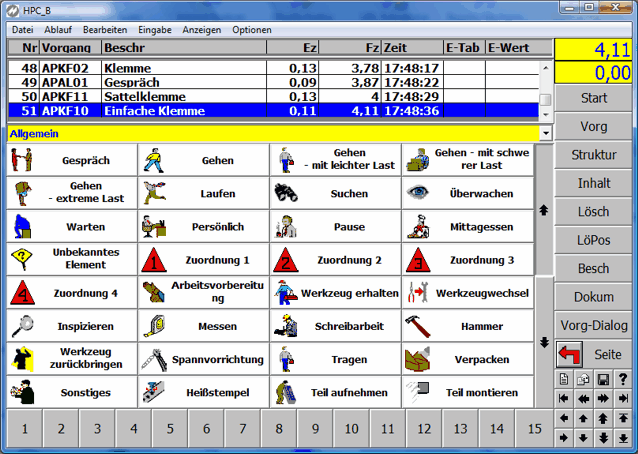Select the Hammer activity button

pos(466,326)
